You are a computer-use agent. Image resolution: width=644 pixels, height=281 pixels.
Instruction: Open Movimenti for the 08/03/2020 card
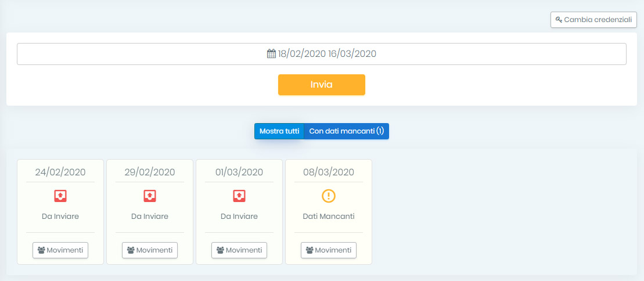click(x=329, y=250)
